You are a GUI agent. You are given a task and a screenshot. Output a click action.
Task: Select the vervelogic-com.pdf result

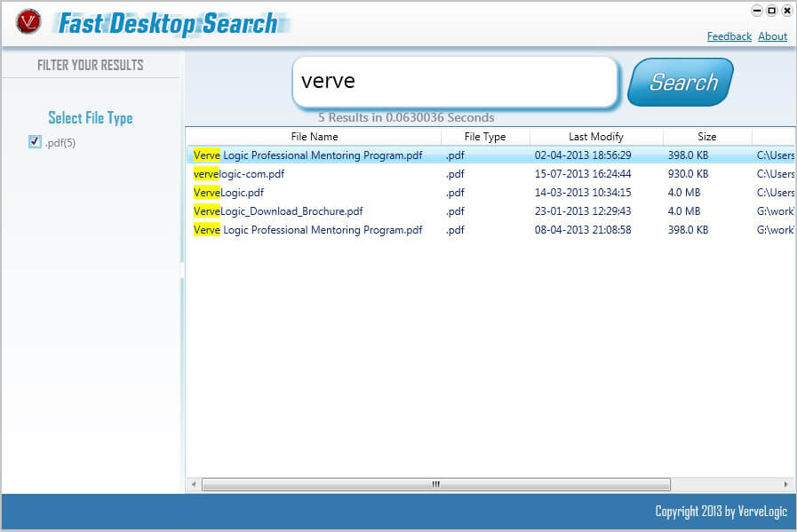239,174
